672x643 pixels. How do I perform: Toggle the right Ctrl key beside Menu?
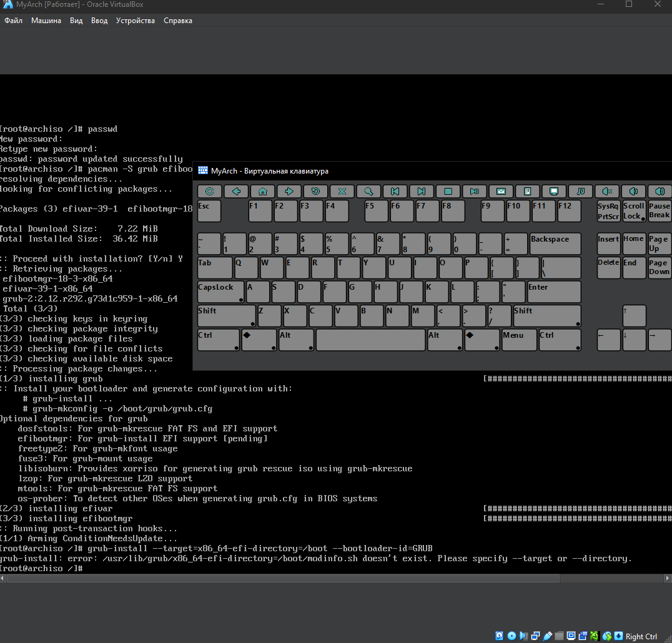coord(560,340)
